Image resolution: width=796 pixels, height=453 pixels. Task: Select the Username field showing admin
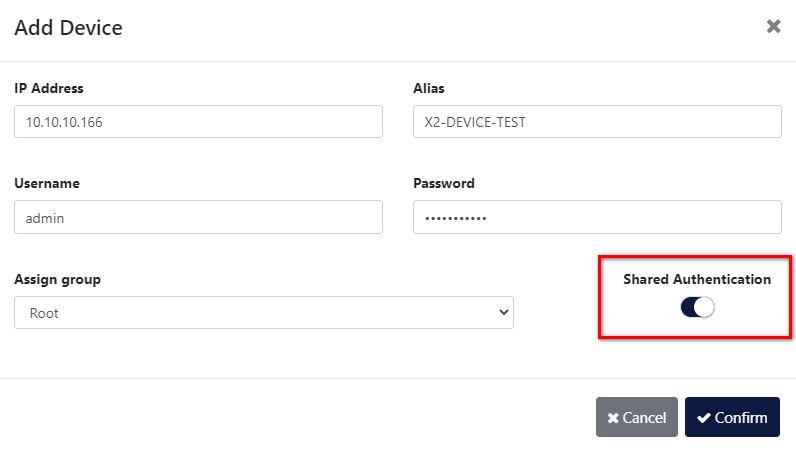coord(198,217)
